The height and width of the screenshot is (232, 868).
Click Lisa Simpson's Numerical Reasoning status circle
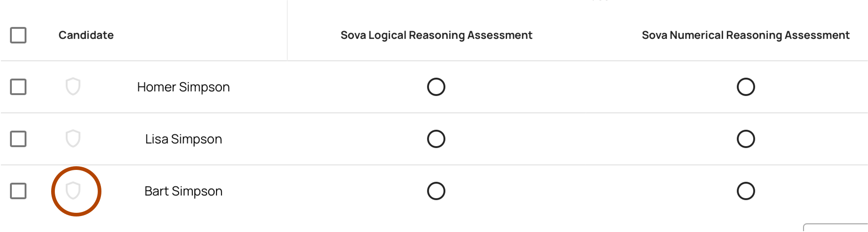[746, 139]
